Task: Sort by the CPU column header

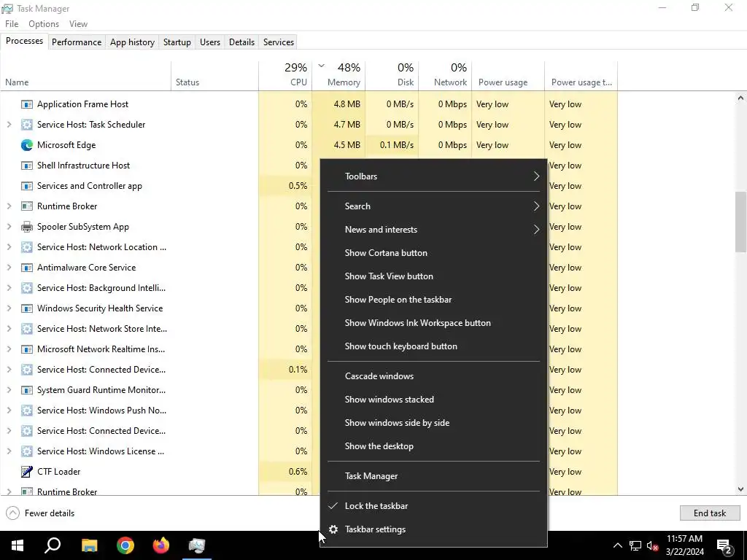Action: [285, 76]
